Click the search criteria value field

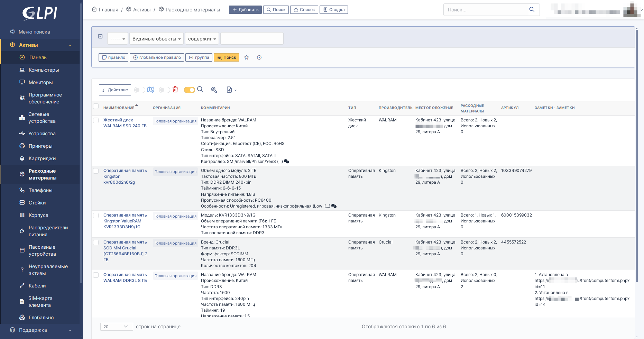click(x=252, y=38)
